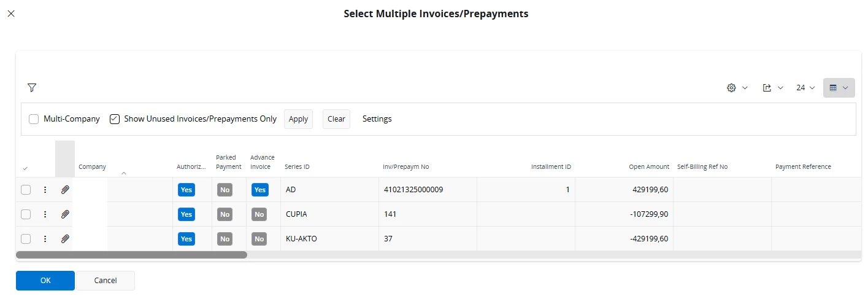
Task: Open the table view mode dropdown
Action: coord(839,88)
